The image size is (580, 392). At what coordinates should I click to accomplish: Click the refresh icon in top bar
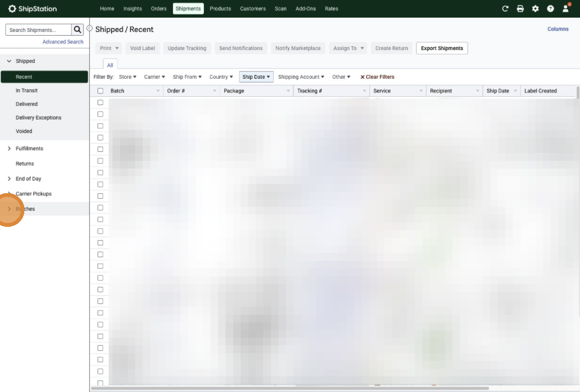(x=506, y=9)
